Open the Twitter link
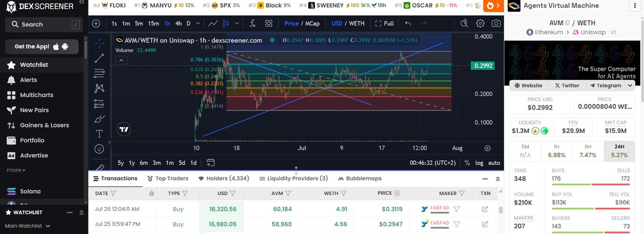The width and height of the screenshot is (644, 234). pyautogui.click(x=566, y=85)
